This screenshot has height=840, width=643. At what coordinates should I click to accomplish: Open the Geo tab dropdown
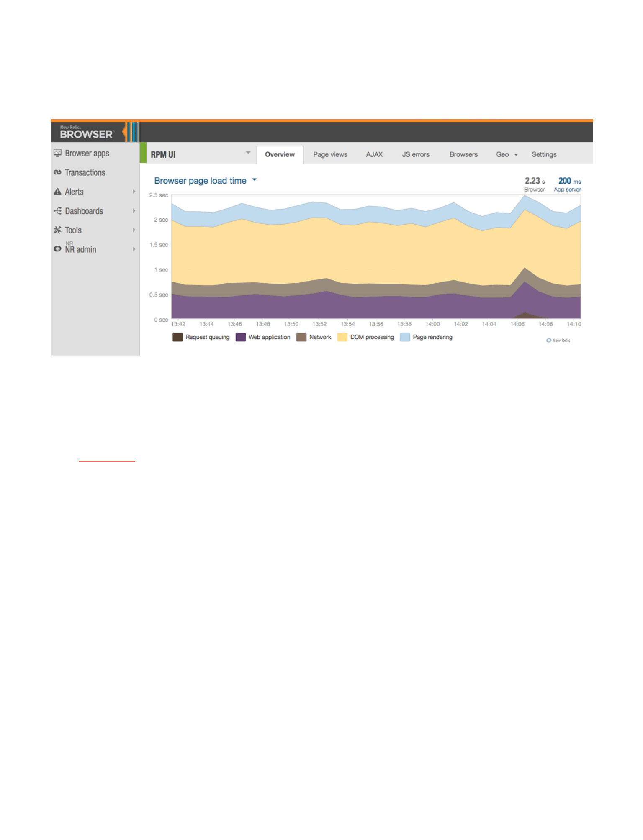[x=516, y=155]
